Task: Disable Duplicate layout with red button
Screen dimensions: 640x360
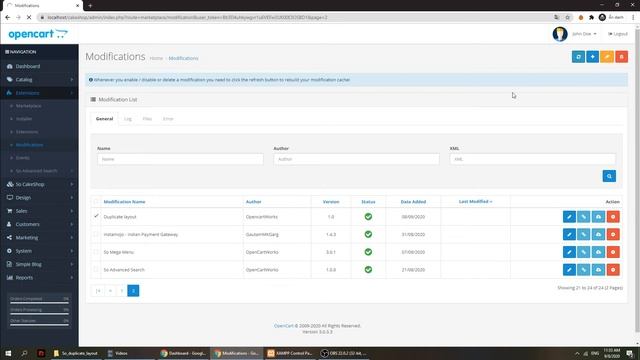Action: [x=613, y=217]
